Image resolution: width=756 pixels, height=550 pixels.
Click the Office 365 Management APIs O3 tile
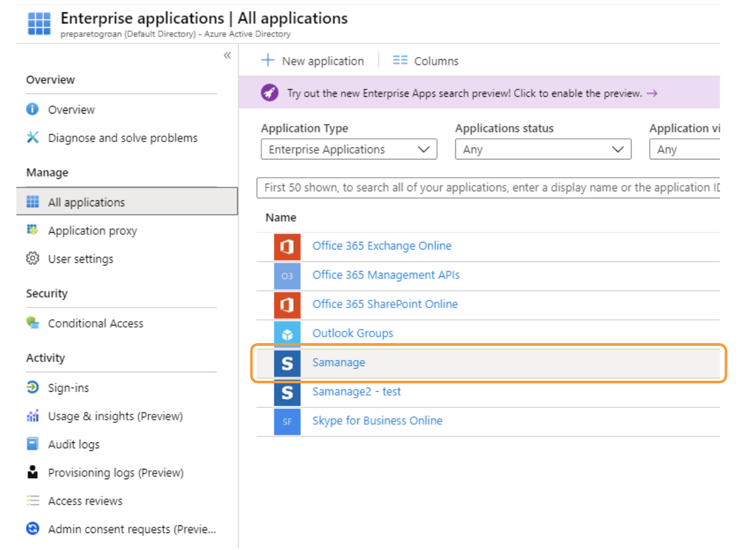pyautogui.click(x=287, y=276)
